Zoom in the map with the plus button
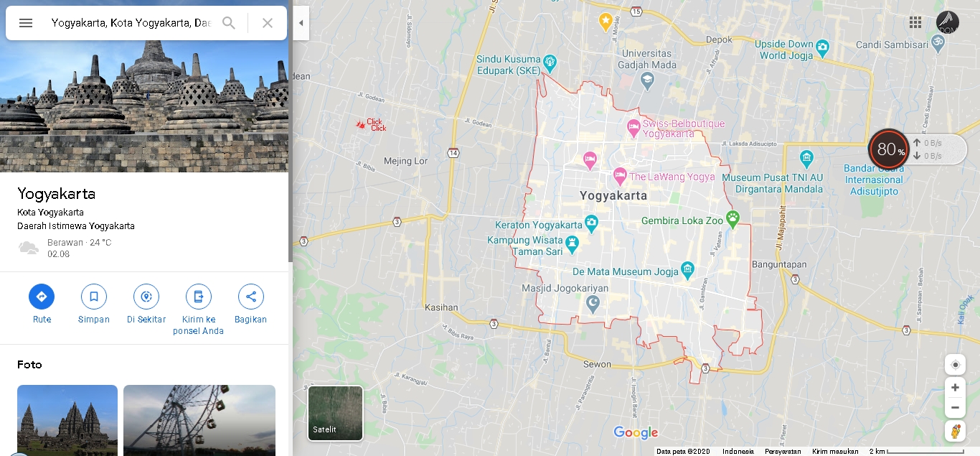Viewport: 980px width, 456px height. click(955, 388)
